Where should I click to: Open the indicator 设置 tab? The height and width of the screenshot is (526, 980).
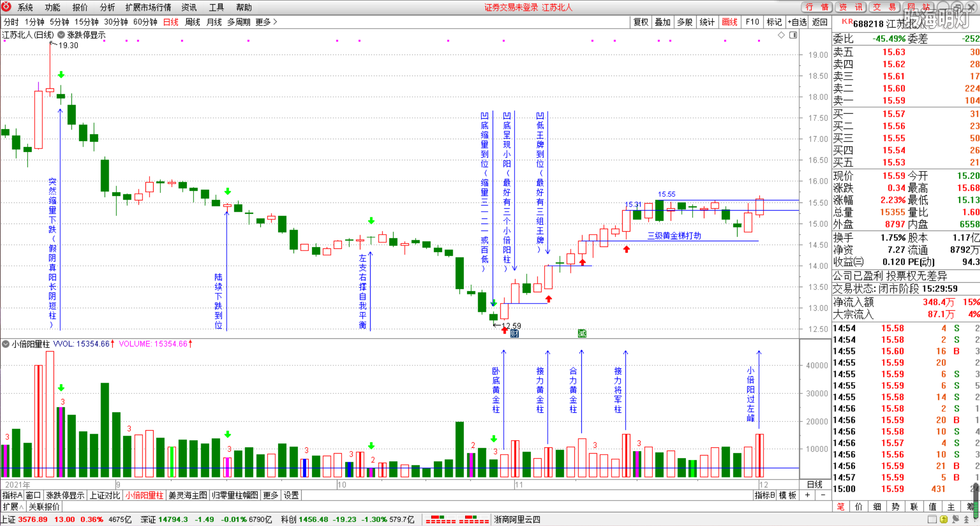click(291, 495)
